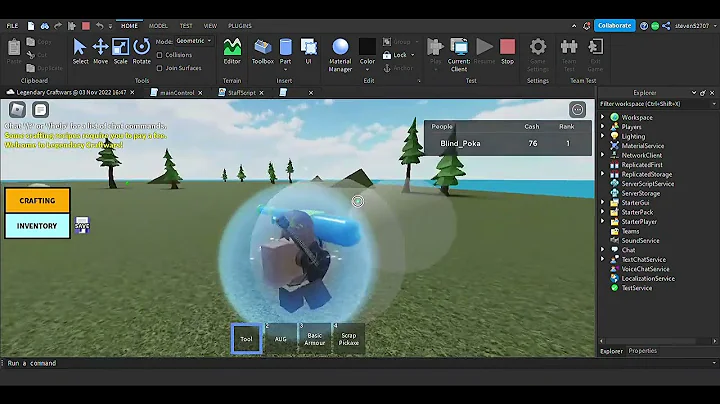Activate the Scale tool
The image size is (720, 404).
[x=120, y=51]
